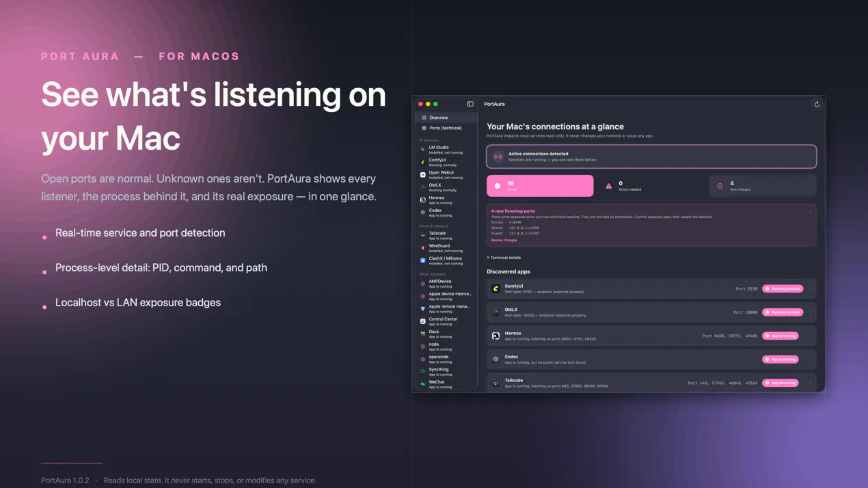Screen dimensions: 868x488
Task: Select OMLX icon in the sidebar
Action: coord(423,187)
